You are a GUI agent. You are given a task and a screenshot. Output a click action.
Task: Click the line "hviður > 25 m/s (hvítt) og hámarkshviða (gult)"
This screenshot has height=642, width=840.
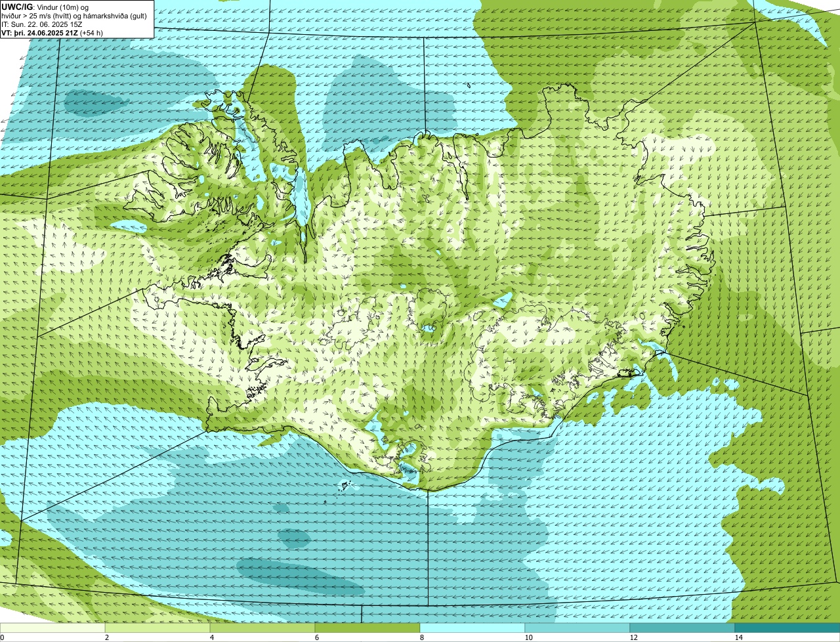coord(74,15)
